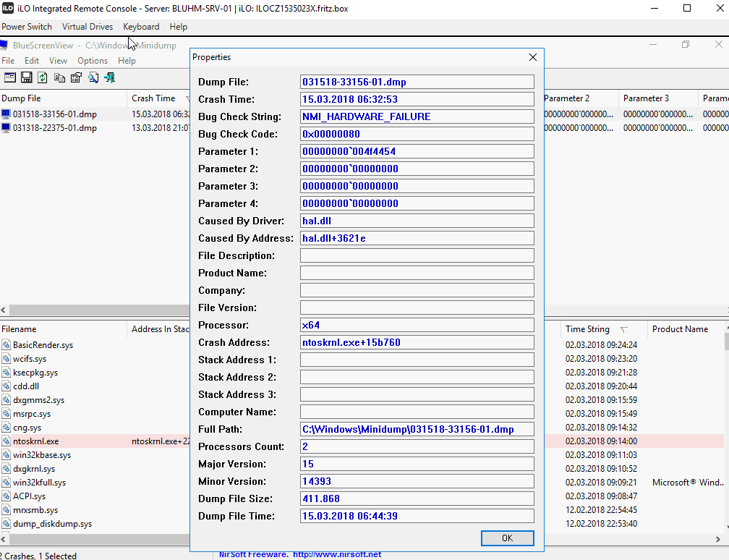Click the Caused By Driver field showing hal.dll
729x560 pixels.
pos(417,221)
